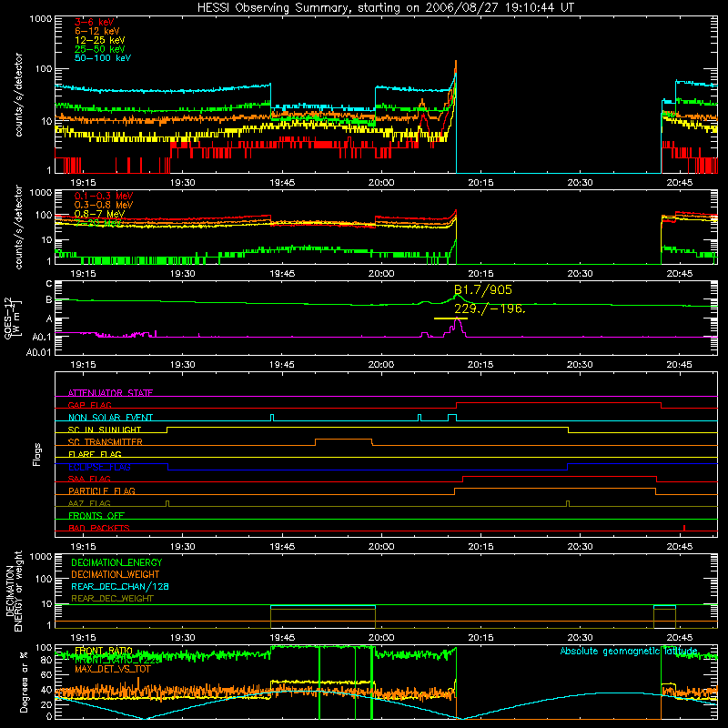Click the MAX_DET_VS_TOT legend label
This screenshot has height=728, width=728.
112,669
